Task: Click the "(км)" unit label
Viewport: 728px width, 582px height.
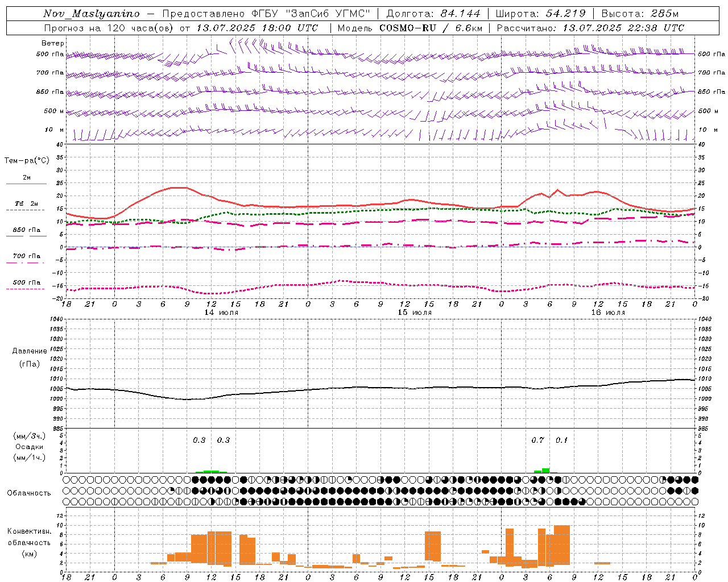Action: click(30, 554)
